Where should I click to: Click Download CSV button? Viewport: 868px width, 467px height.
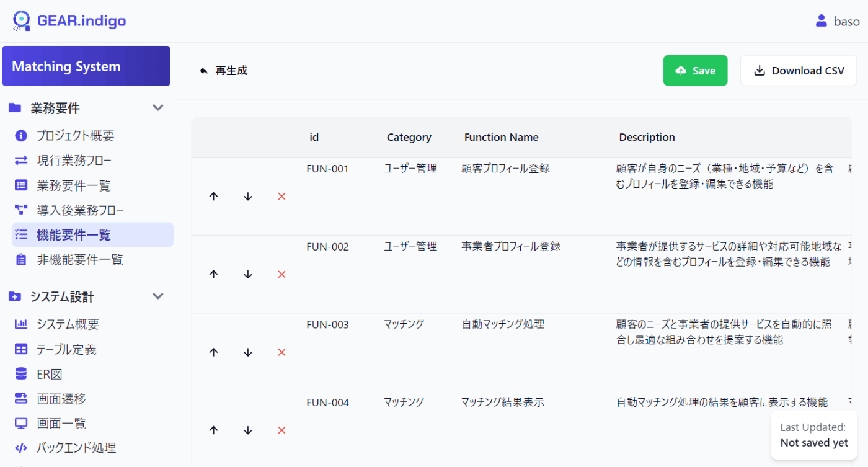click(799, 71)
